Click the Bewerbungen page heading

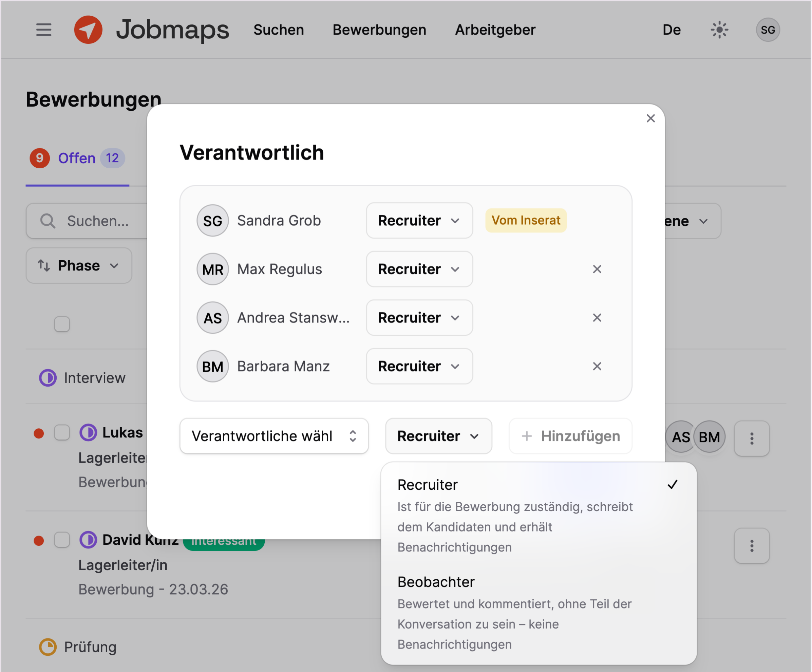(x=94, y=99)
